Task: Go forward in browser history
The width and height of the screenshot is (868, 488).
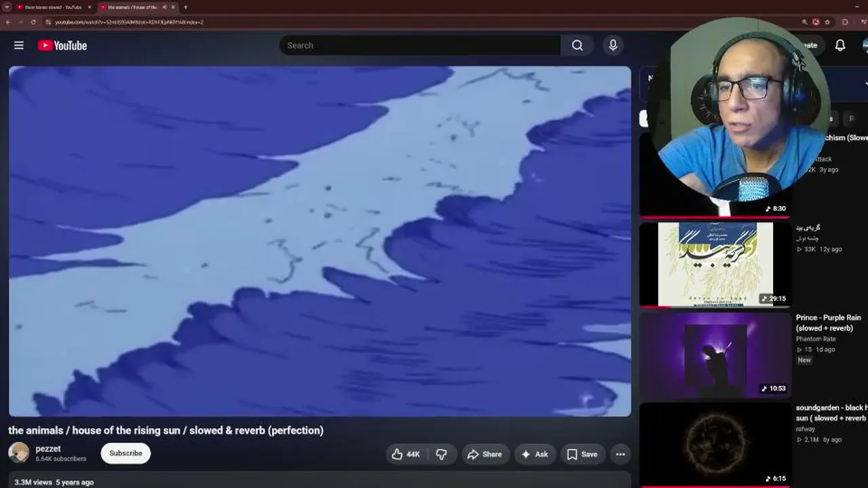Action: point(20,22)
